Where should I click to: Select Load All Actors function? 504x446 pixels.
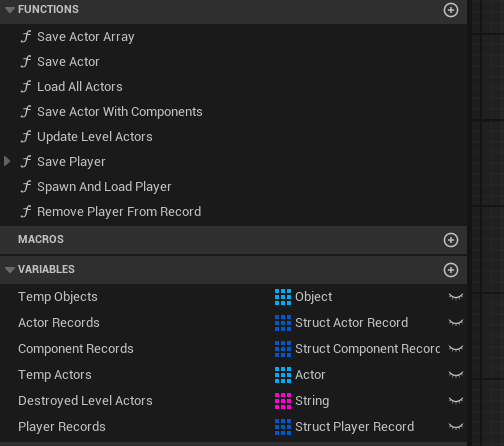80,87
